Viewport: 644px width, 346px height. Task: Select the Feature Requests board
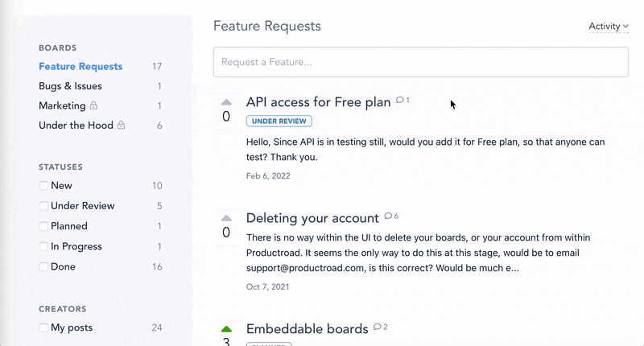click(x=80, y=67)
